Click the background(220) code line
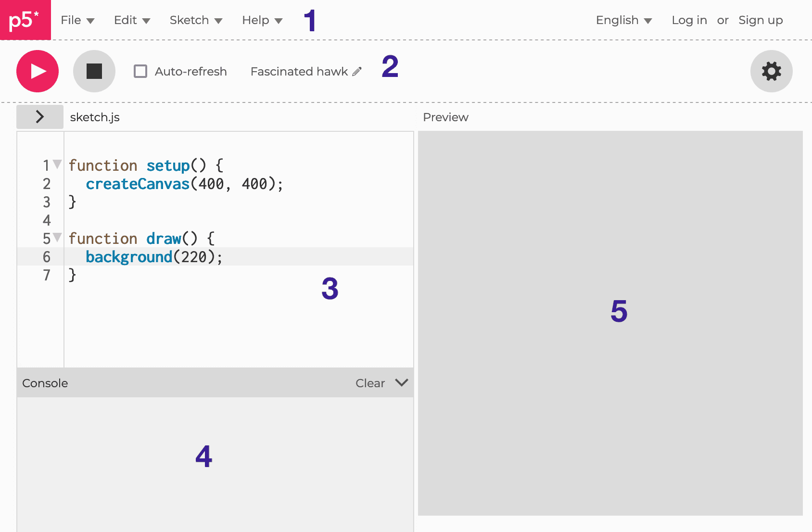812x532 pixels. [154, 256]
